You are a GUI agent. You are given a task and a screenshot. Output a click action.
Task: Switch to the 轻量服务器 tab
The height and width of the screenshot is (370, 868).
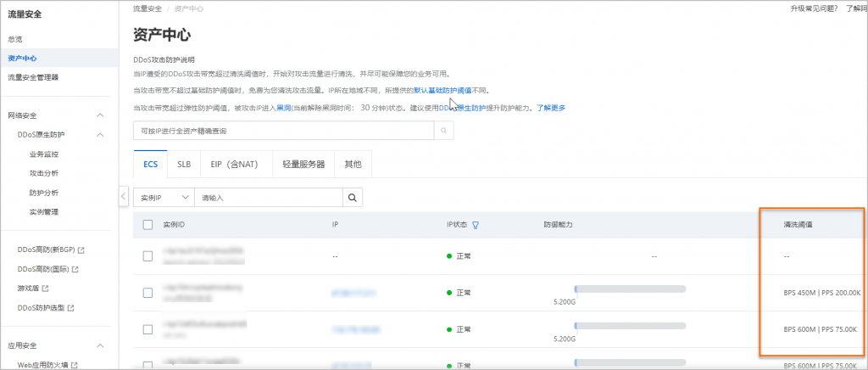coord(304,165)
